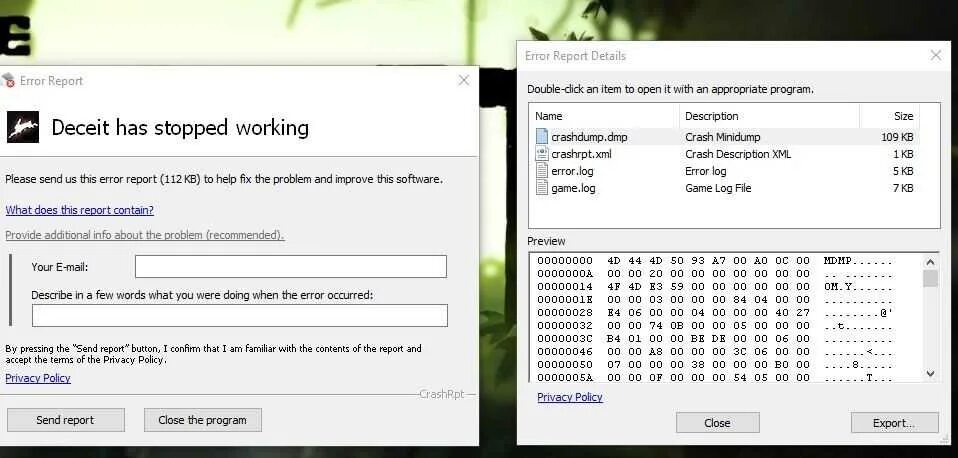Close the Error Report Details window
The height and width of the screenshot is (458, 958).
point(935,55)
